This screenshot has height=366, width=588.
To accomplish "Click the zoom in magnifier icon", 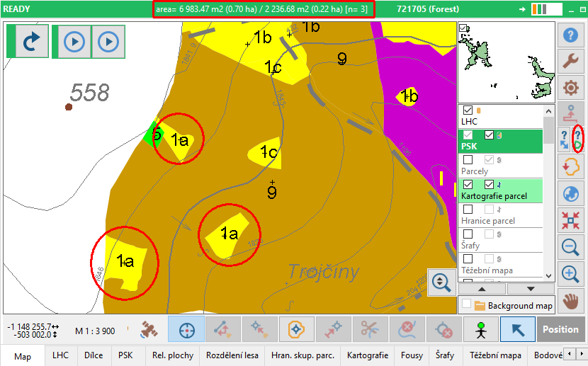I will (570, 274).
